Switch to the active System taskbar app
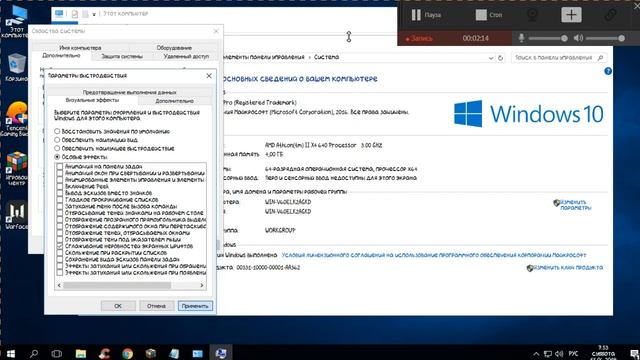640x360 pixels. click(221, 353)
